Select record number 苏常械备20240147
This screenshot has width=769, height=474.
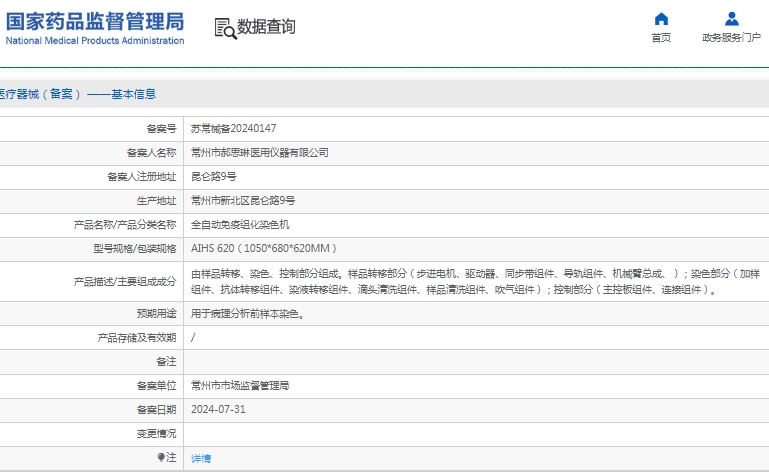click(233, 129)
